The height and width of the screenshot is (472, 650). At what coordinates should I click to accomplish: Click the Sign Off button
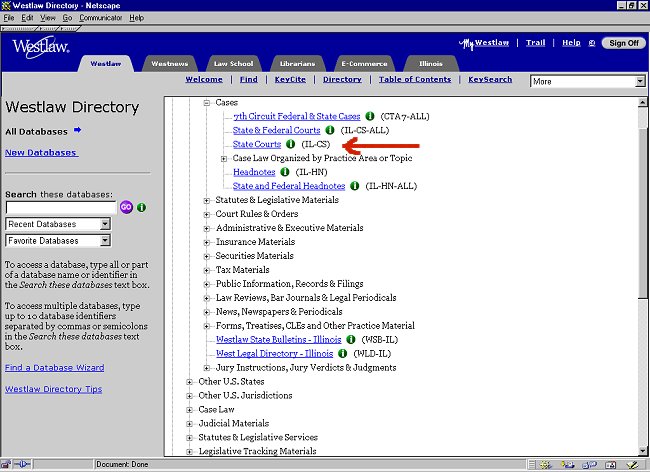[623, 43]
